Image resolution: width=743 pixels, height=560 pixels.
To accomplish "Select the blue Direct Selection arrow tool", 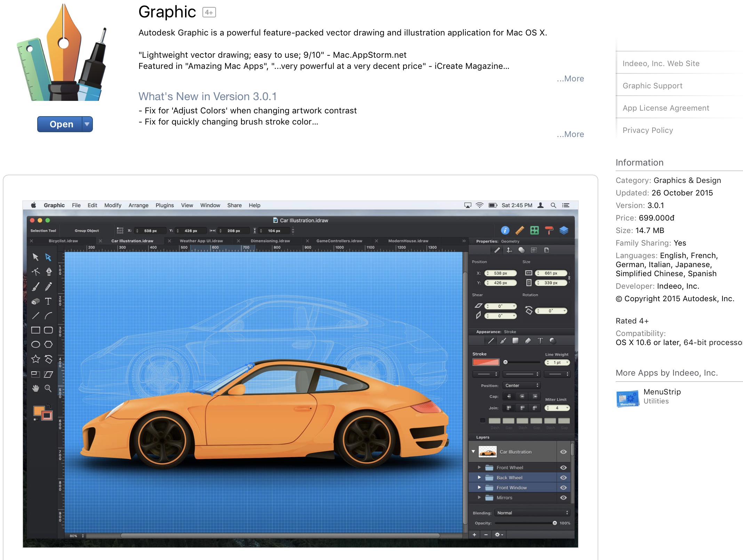I will click(48, 257).
